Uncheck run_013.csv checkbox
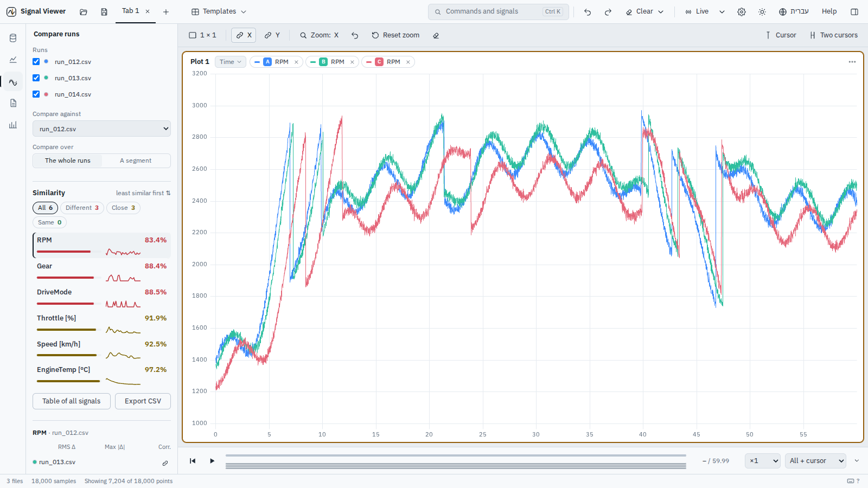868x488 pixels. (36, 78)
